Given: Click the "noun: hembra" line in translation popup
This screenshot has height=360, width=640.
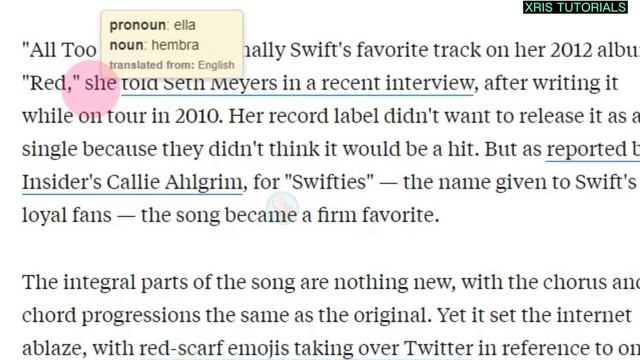Looking at the screenshot, I should click(x=154, y=45).
